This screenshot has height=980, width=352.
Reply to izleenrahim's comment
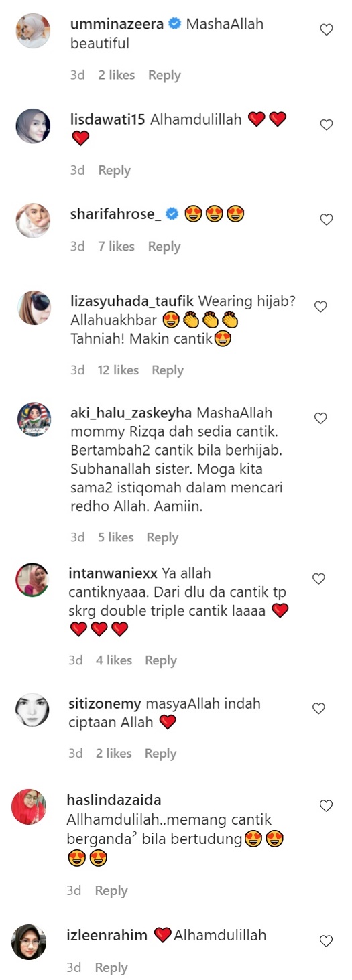pos(111,968)
